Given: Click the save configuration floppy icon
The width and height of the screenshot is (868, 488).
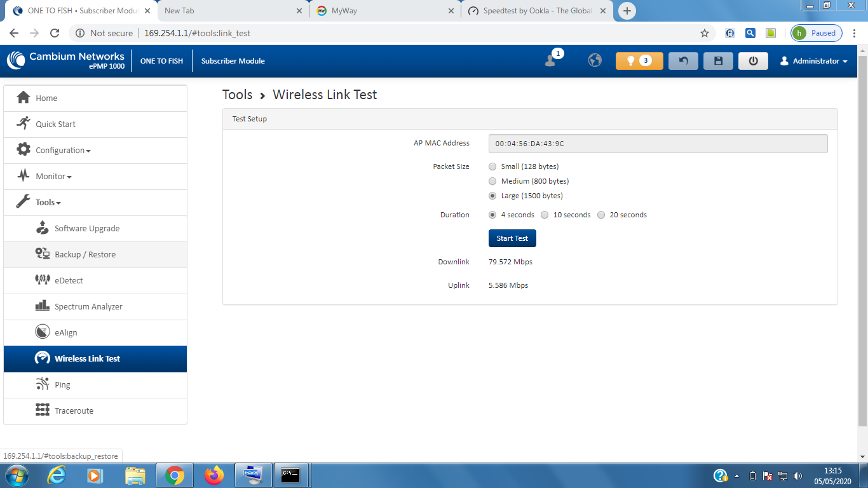Looking at the screenshot, I should coord(718,61).
